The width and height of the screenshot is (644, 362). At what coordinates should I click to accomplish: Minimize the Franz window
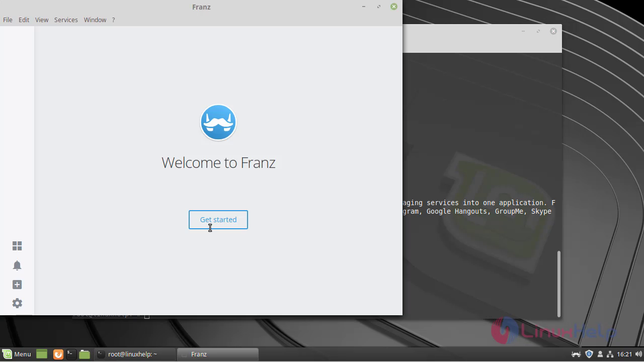(364, 7)
